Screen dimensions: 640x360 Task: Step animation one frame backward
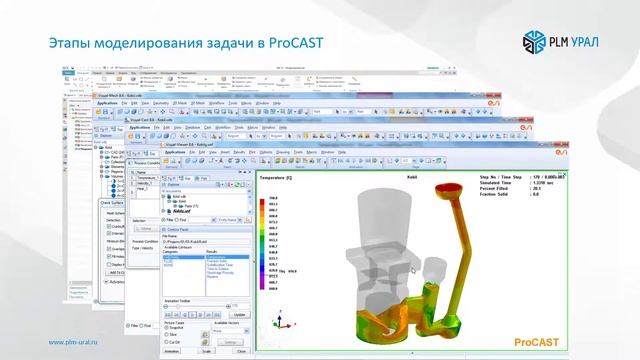(184, 315)
